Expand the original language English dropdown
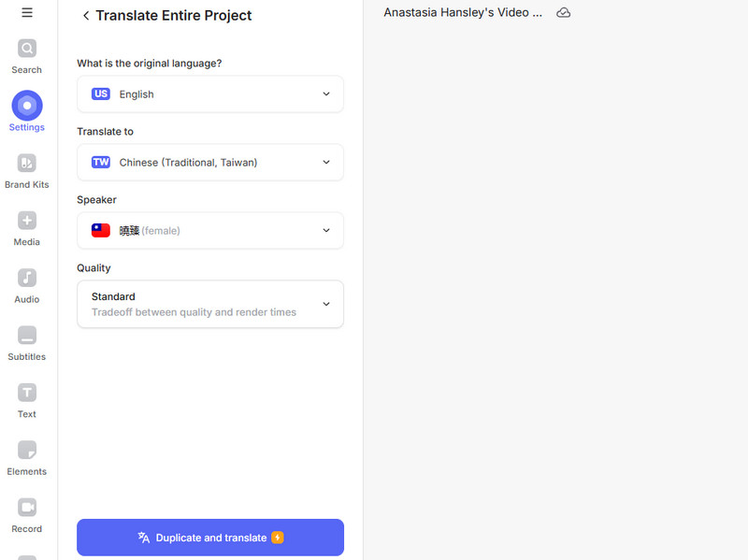Image resolution: width=748 pixels, height=560 pixels. click(210, 94)
